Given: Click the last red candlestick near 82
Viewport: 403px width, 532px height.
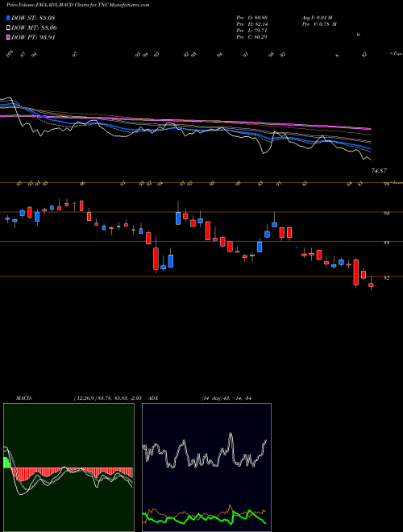Looking at the screenshot, I should pos(371,285).
